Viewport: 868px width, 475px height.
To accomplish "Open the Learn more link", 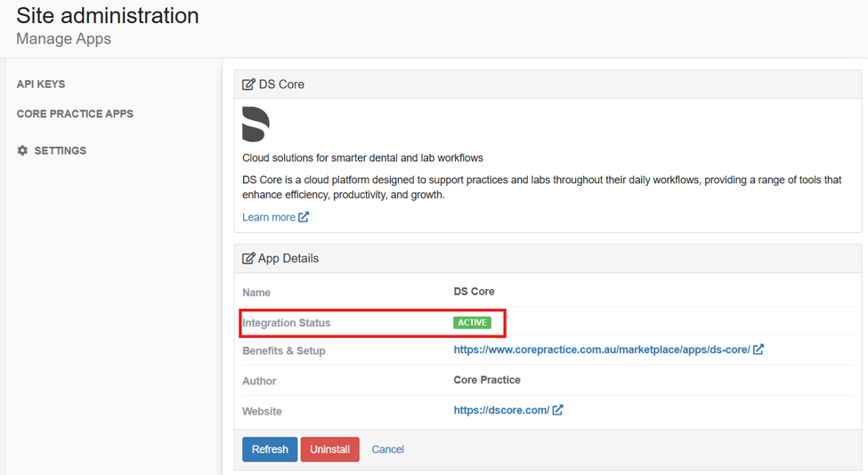I will pyautogui.click(x=269, y=217).
